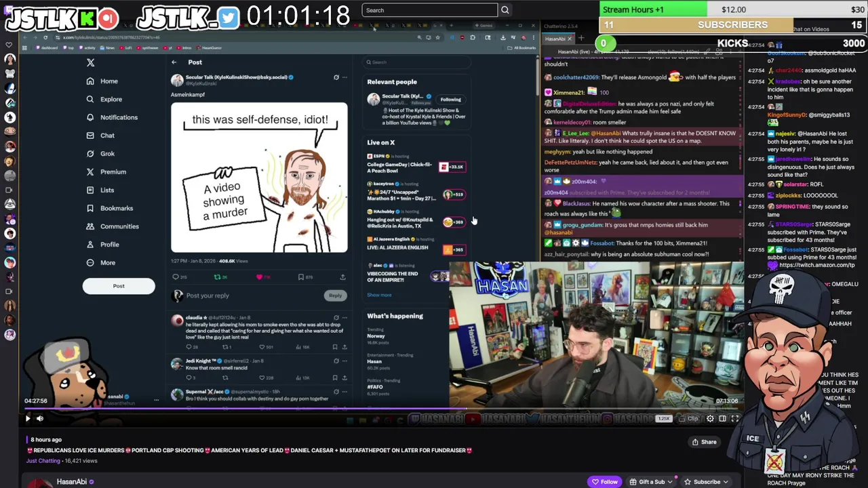Open claudia's reply on the post
Screen dimensions: 868x488
259,333
